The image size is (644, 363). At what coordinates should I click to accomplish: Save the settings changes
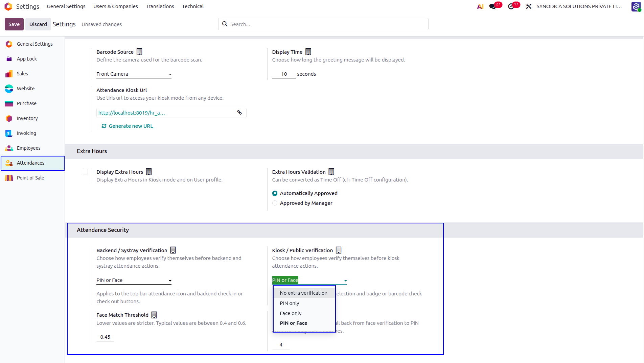(14, 24)
